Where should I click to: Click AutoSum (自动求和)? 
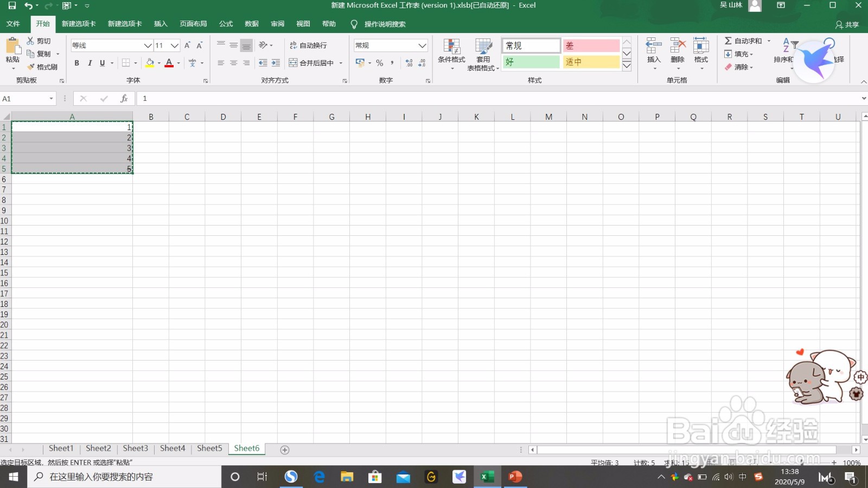coord(743,41)
